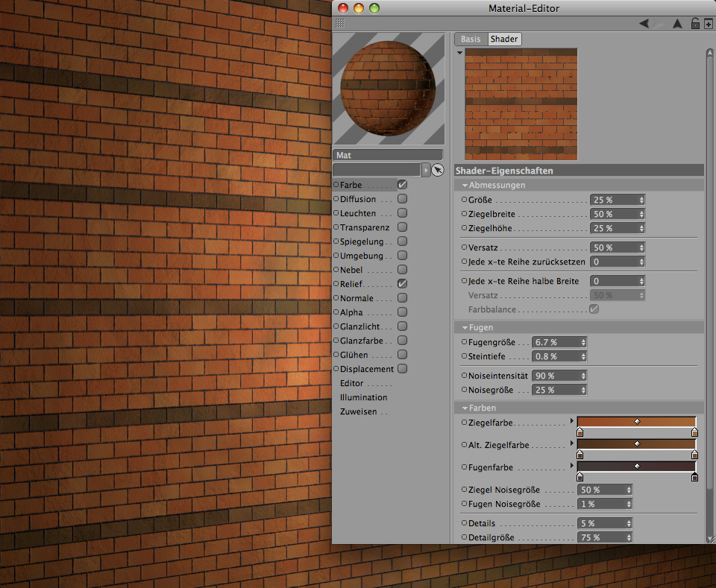Screen dimensions: 716x588
Task: Collapse the Fugen section
Action: click(465, 328)
